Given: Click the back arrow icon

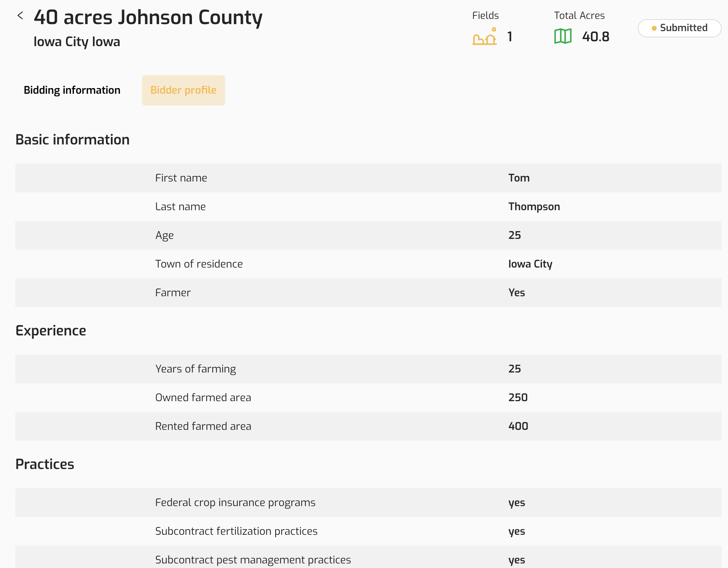Looking at the screenshot, I should pos(20,15).
